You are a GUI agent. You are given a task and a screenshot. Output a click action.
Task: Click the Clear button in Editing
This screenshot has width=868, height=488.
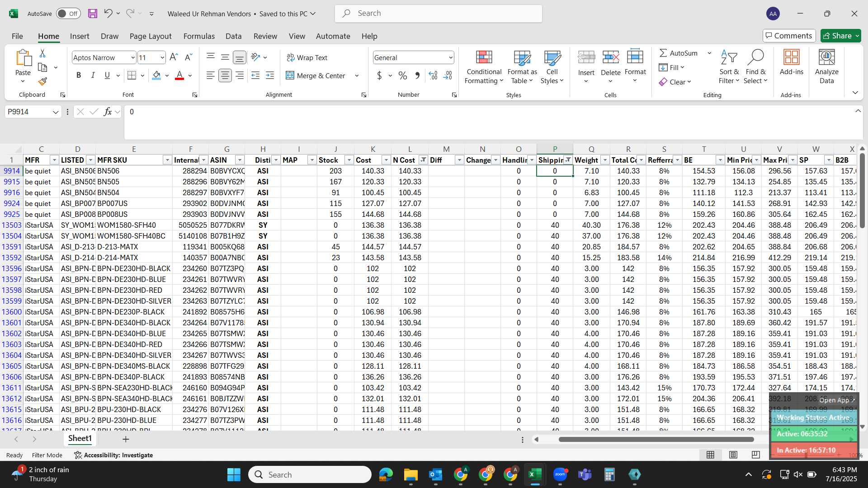click(675, 82)
